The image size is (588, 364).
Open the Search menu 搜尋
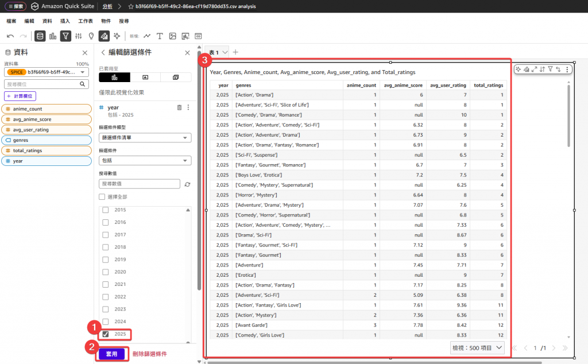tap(124, 21)
